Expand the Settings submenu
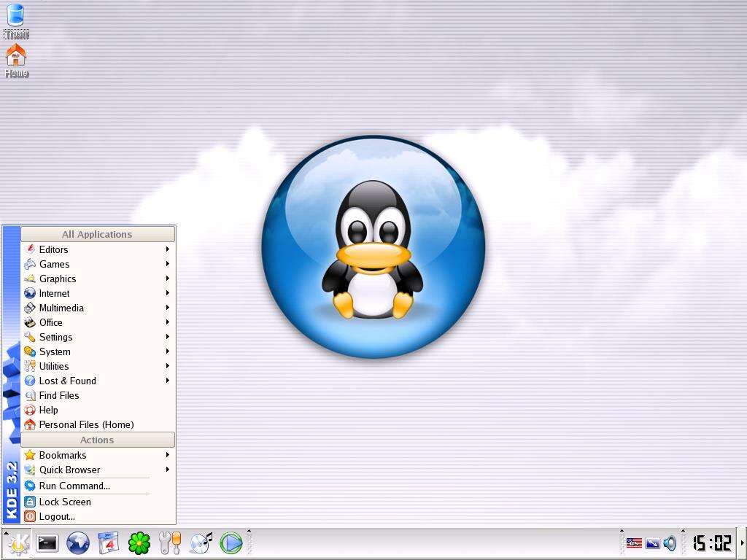This screenshot has width=747, height=560. (x=98, y=337)
